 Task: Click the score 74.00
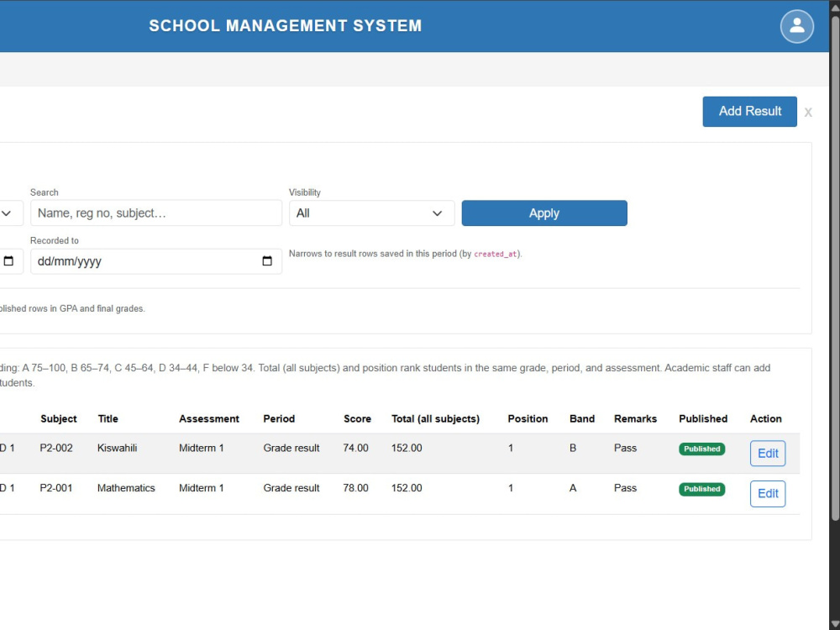click(355, 448)
